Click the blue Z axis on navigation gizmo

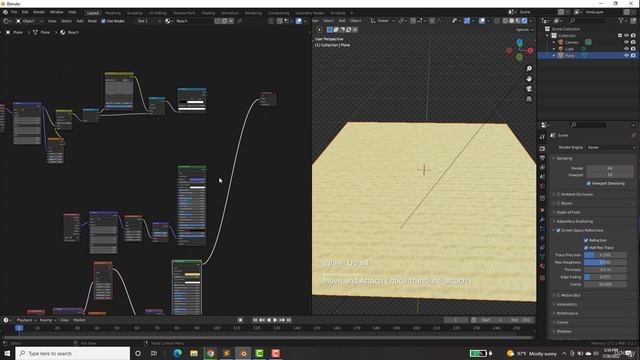click(520, 42)
